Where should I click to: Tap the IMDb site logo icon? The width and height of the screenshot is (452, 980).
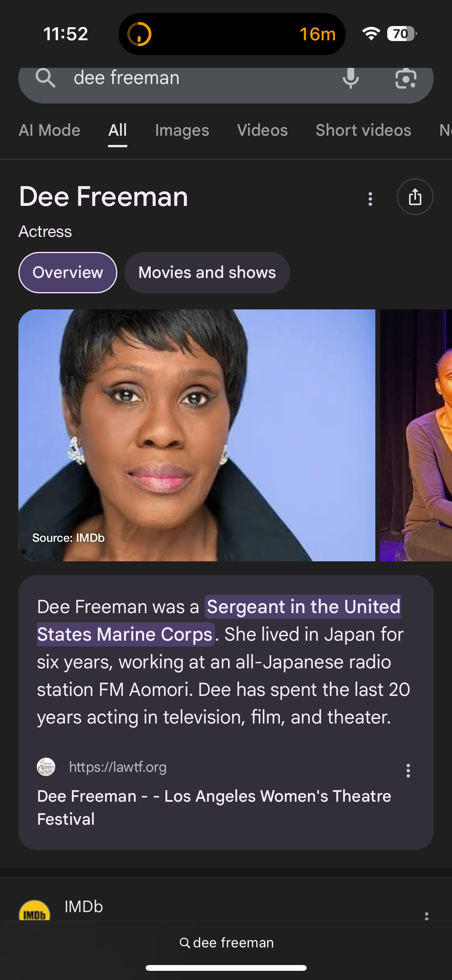pos(35,911)
